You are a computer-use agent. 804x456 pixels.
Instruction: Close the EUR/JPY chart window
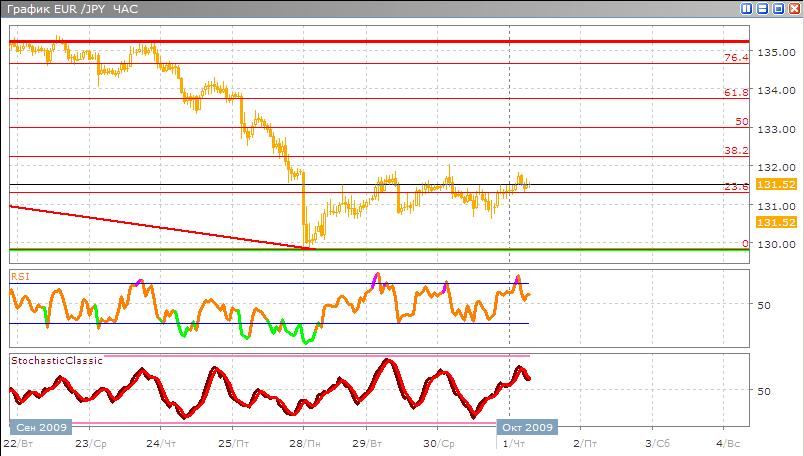[x=793, y=8]
